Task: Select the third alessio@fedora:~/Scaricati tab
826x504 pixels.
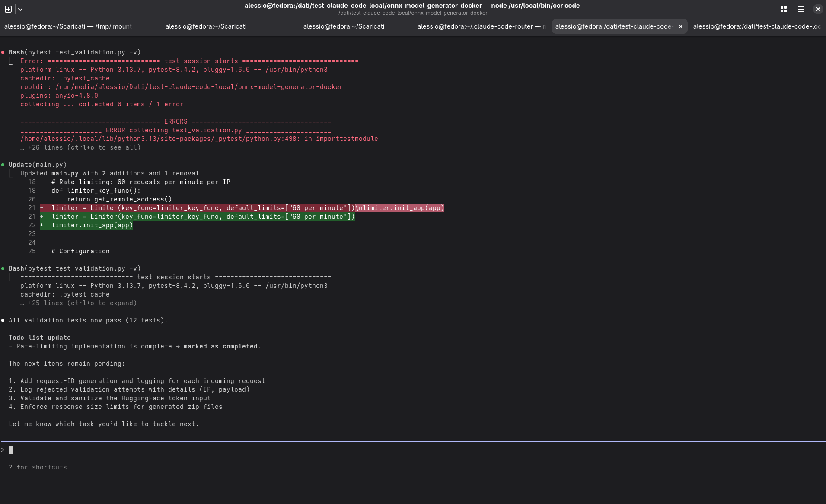Action: pyautogui.click(x=344, y=26)
